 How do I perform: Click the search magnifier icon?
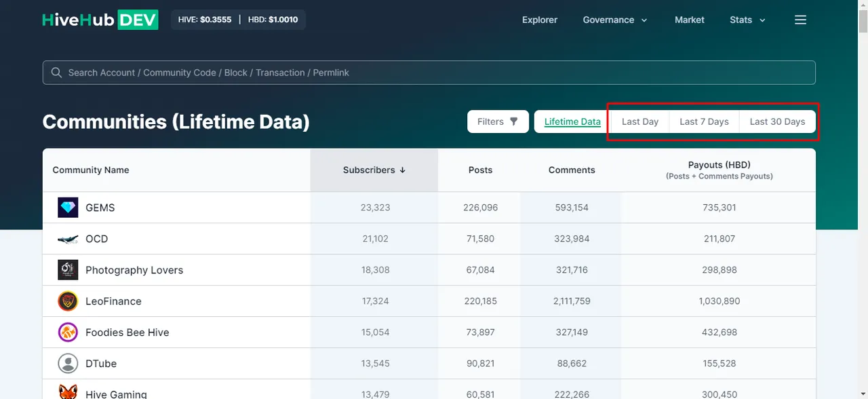coord(56,73)
